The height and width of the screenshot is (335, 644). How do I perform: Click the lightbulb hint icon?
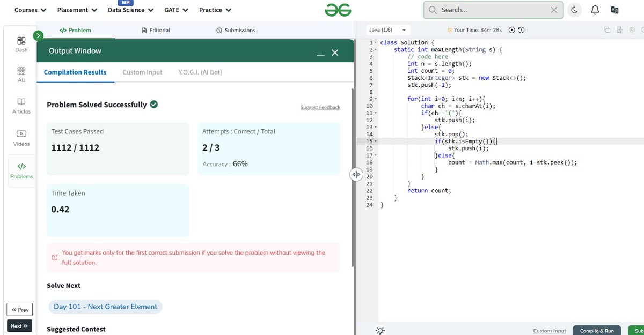(x=380, y=331)
